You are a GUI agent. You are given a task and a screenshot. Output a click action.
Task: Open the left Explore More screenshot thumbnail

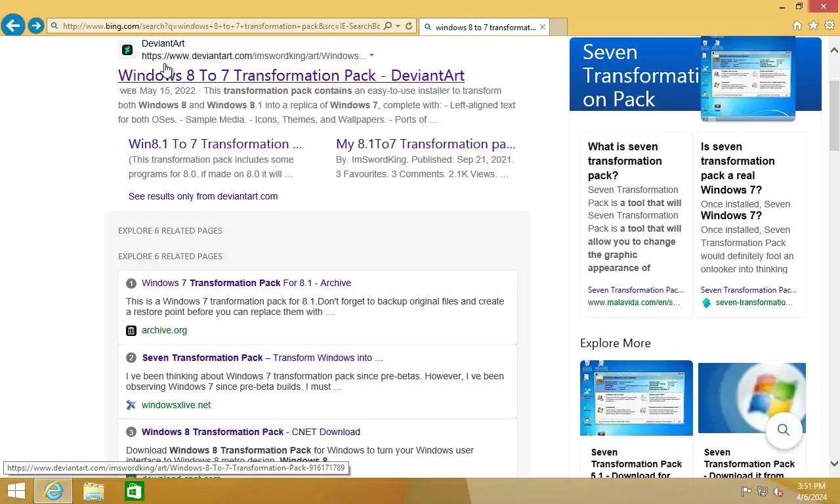(637, 398)
